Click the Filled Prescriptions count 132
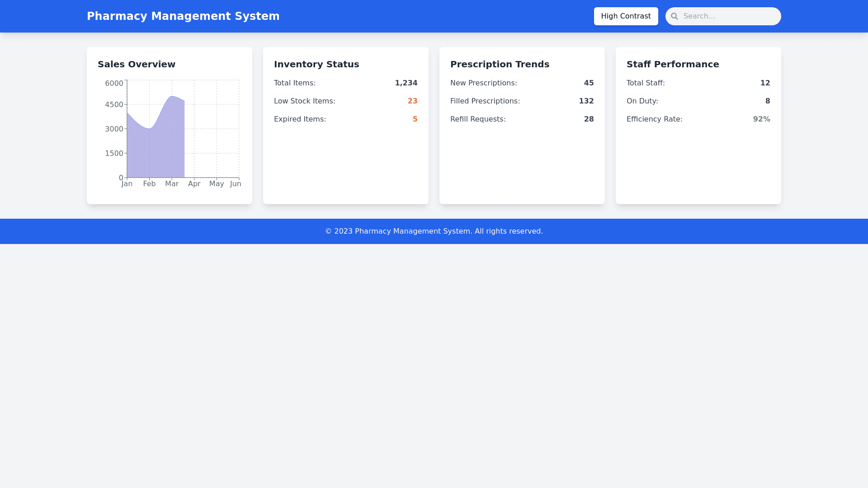This screenshot has width=868, height=488. (586, 101)
